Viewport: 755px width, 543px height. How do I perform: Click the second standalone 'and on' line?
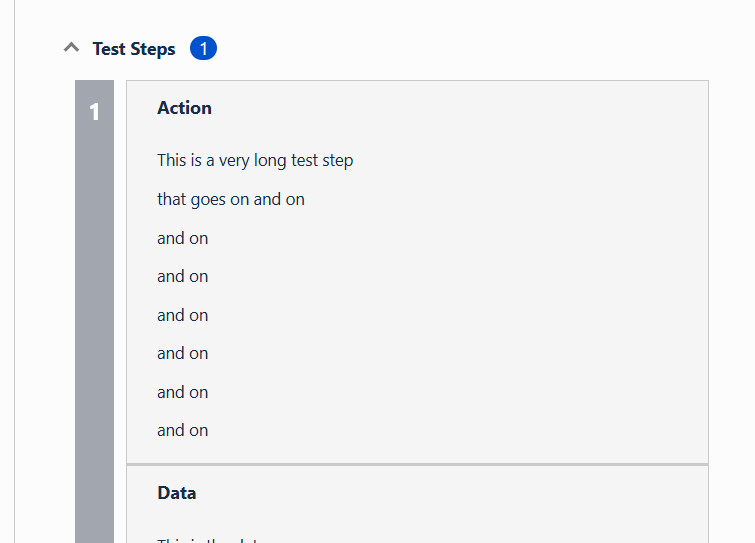point(183,276)
